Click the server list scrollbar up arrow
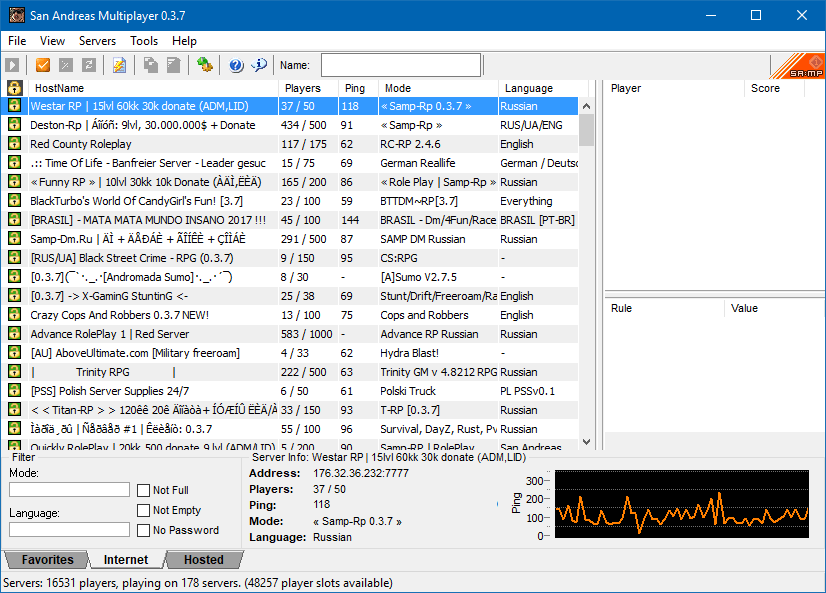Image resolution: width=826 pixels, height=593 pixels. coord(586,106)
